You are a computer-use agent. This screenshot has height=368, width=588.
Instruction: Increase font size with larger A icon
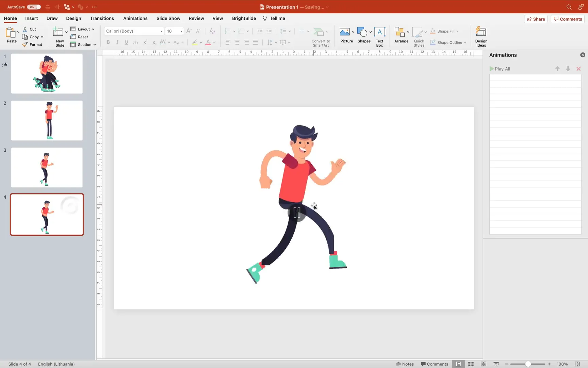pos(189,31)
